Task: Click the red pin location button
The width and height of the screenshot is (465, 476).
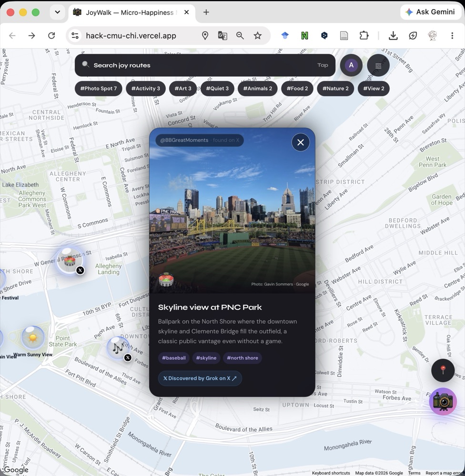Action: coord(443,370)
